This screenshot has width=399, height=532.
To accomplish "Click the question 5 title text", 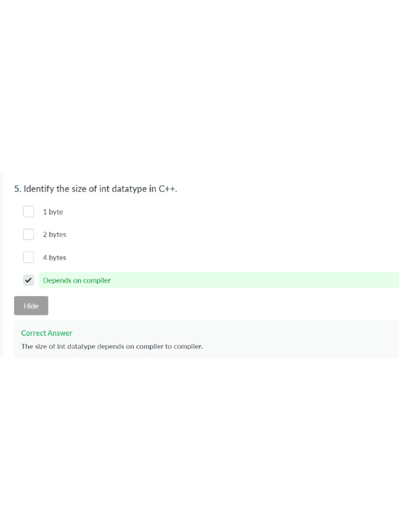I will 96,189.
